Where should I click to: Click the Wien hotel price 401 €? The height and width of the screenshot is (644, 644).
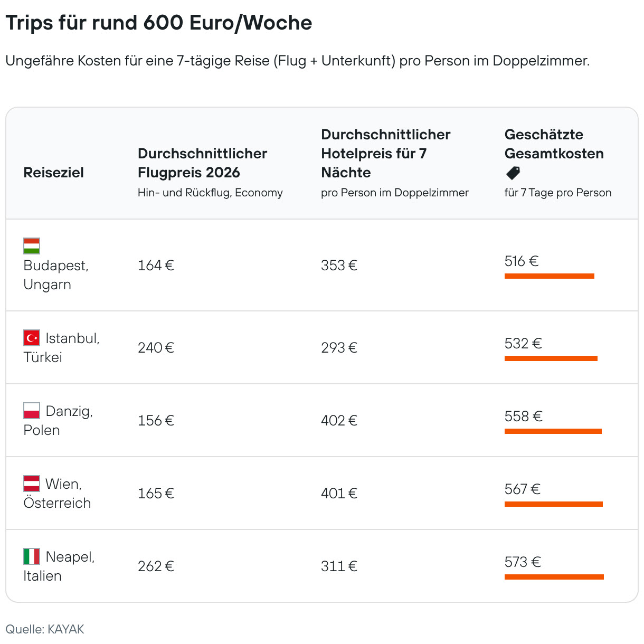(x=339, y=494)
